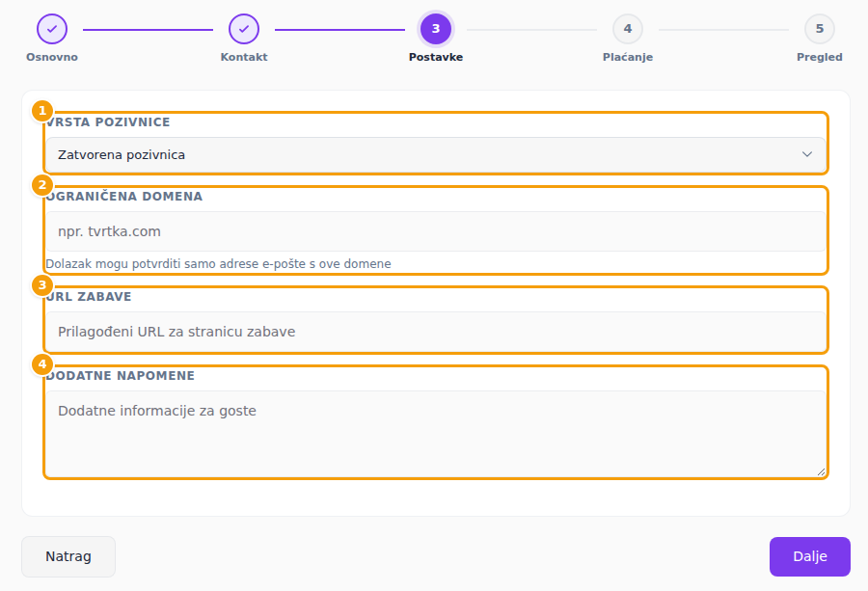This screenshot has height=591, width=868.
Task: Click the Postavke step label
Action: pos(436,57)
